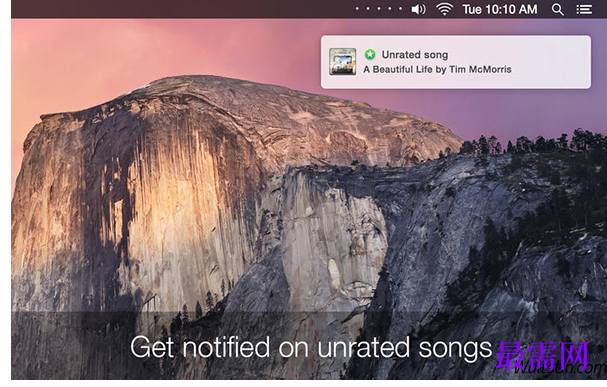607x387 pixels.
Task: Click the last rating dot in menu bar
Action: click(401, 9)
